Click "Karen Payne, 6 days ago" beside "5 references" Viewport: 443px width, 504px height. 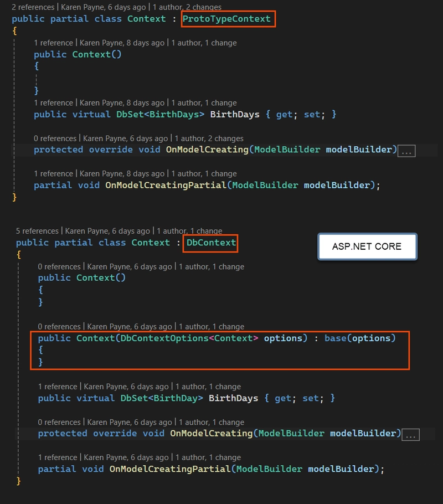click(107, 231)
